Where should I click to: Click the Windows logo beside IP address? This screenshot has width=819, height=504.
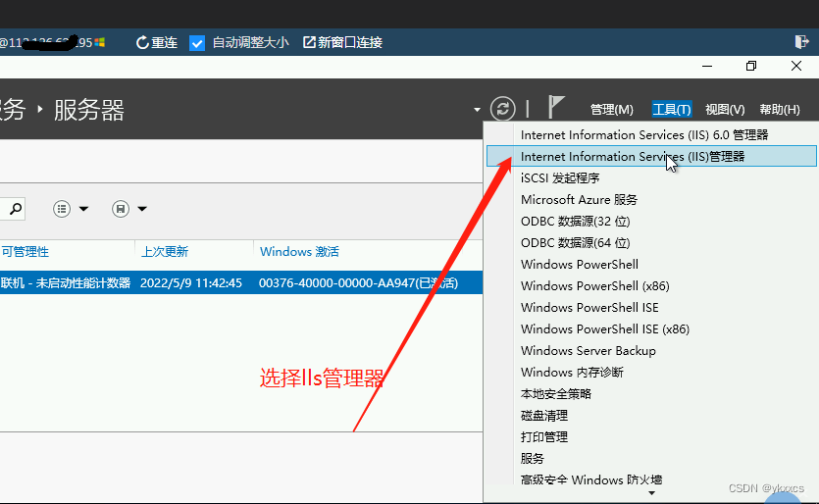coord(100,42)
